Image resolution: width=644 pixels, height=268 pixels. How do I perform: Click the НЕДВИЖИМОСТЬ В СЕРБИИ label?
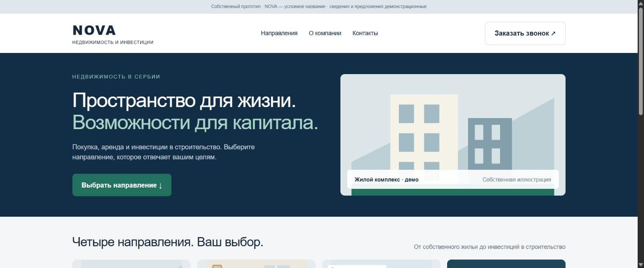point(116,77)
